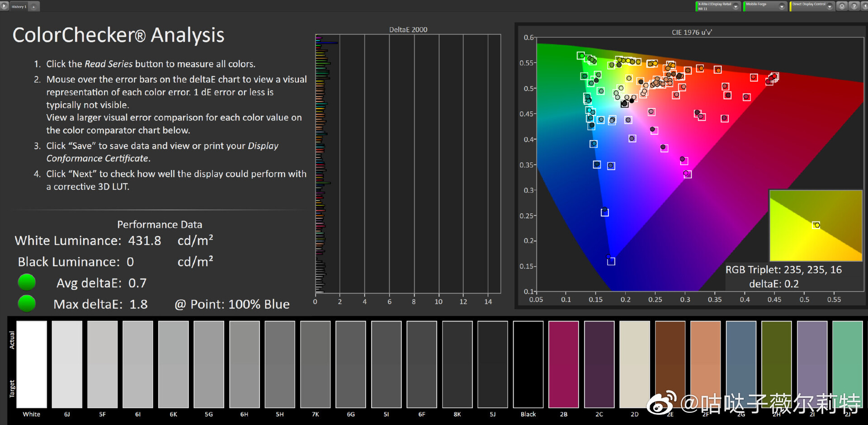Select the White color comparator swatch

pos(32,364)
